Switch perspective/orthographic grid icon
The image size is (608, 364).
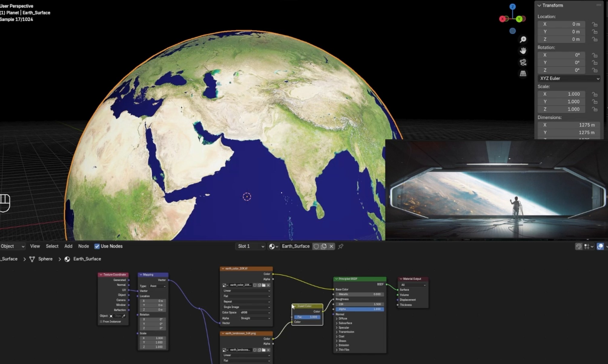point(523,74)
